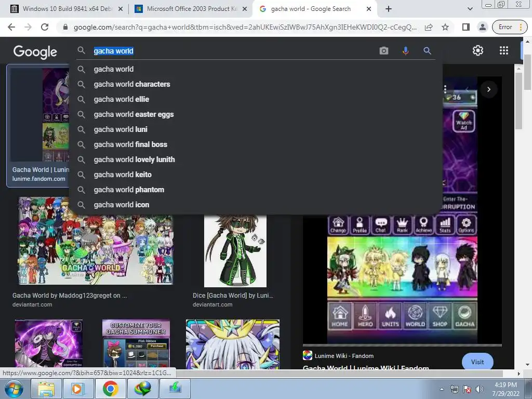Go to next image in preview panel
532x399 pixels.
point(488,89)
